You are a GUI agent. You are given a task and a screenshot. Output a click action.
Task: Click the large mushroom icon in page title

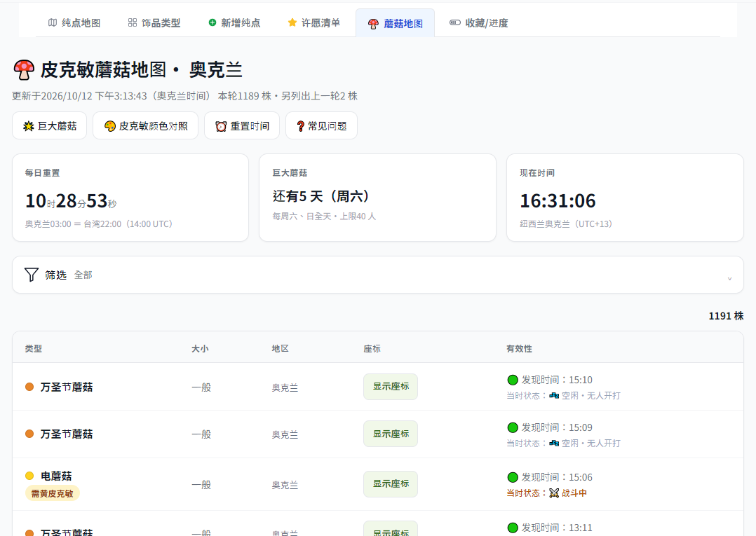(24, 70)
